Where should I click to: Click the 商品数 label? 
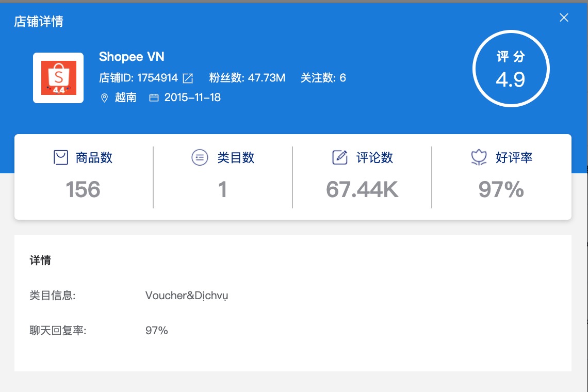[94, 157]
